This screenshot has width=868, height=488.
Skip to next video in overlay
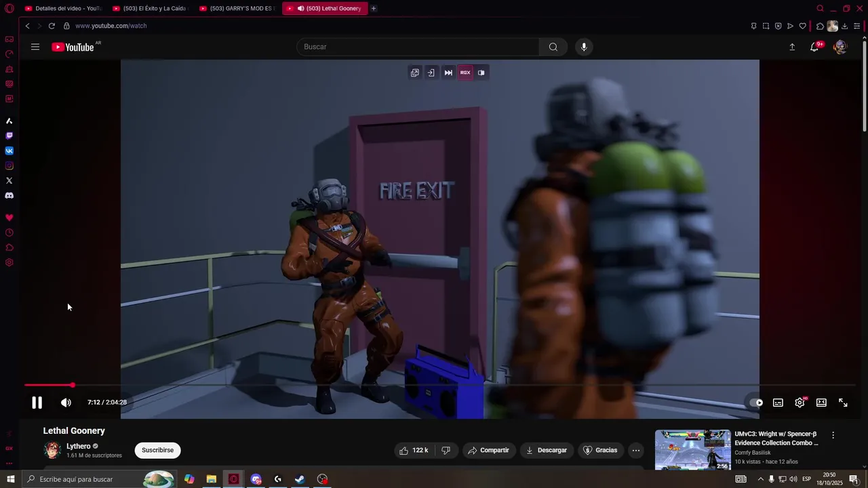pos(448,73)
